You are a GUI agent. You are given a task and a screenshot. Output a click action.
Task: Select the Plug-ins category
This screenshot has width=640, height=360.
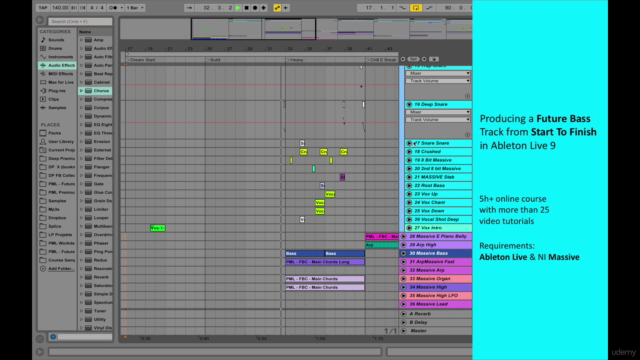[x=57, y=91]
